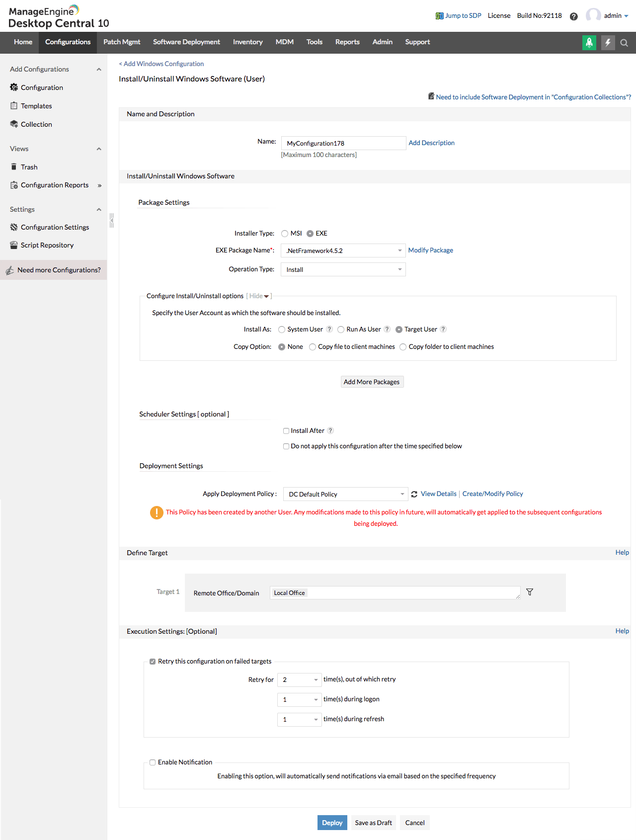Image resolution: width=636 pixels, height=840 pixels.
Task: Expand the Configuration Reports submenu arrow
Action: (x=100, y=185)
